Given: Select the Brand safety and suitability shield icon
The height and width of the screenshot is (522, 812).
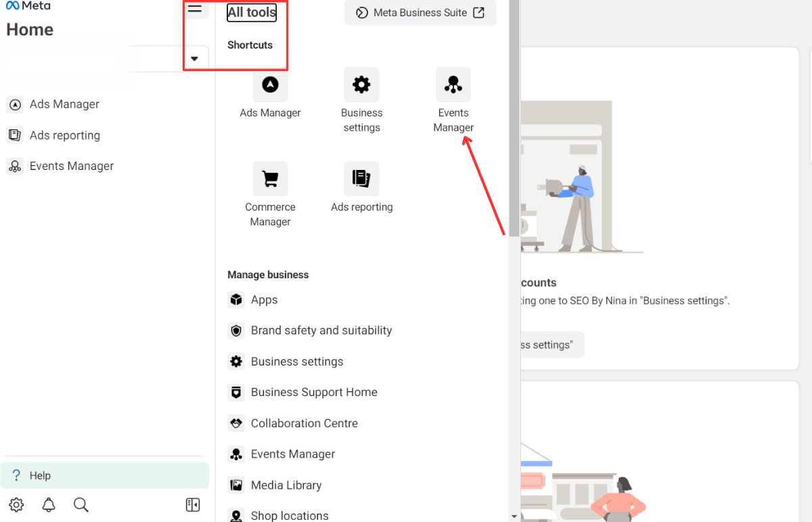Looking at the screenshot, I should pos(236,330).
